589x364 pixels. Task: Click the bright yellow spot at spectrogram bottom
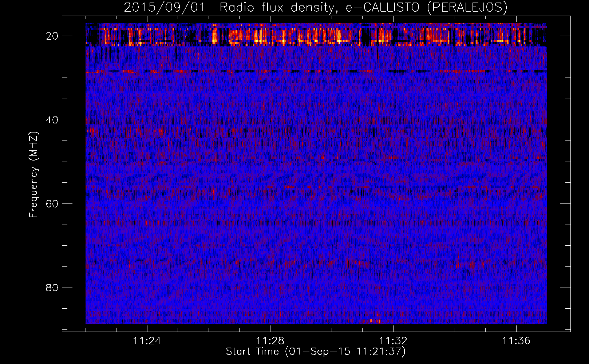(x=371, y=321)
